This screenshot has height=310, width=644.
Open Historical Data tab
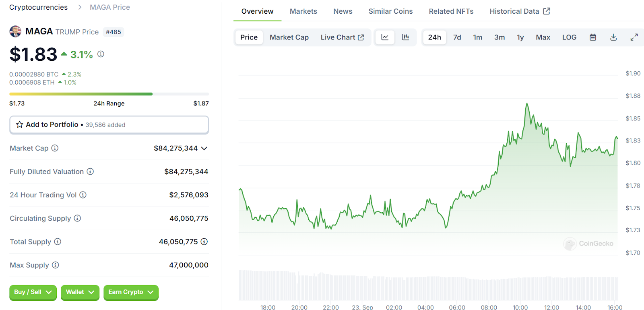pyautogui.click(x=520, y=11)
